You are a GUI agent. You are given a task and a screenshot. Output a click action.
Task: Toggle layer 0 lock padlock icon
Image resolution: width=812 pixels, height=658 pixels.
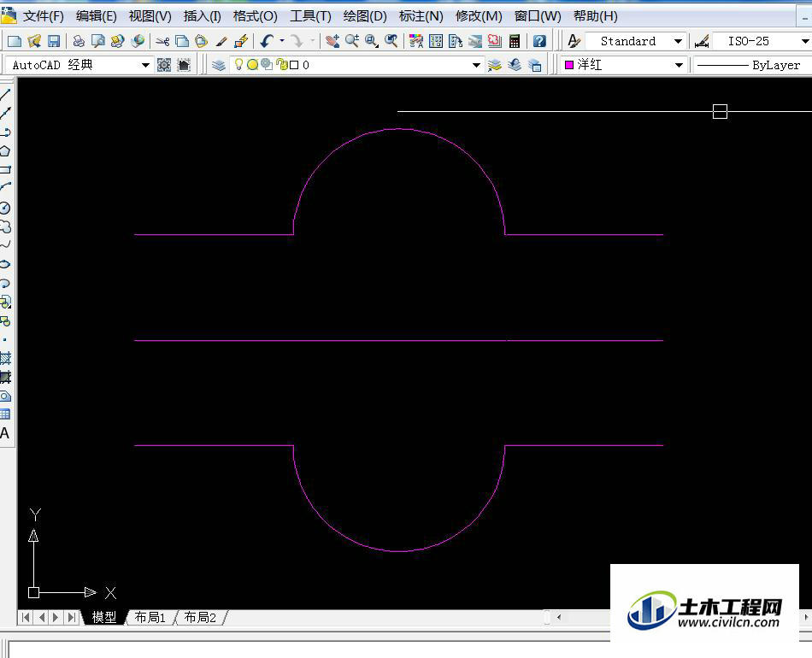[x=282, y=64]
